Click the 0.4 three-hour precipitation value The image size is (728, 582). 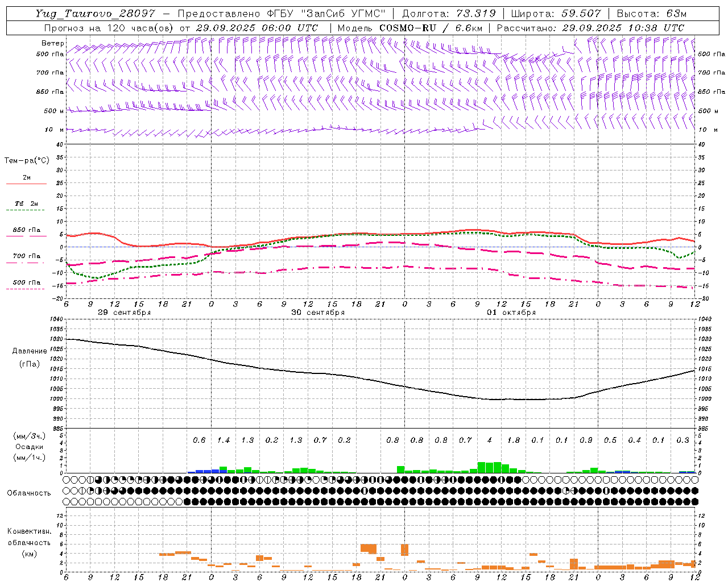[x=635, y=440]
